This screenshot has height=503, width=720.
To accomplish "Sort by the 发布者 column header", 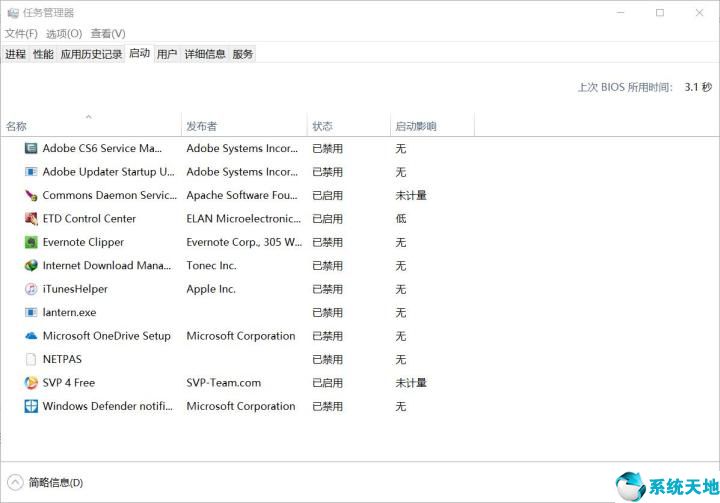I will coord(244,125).
